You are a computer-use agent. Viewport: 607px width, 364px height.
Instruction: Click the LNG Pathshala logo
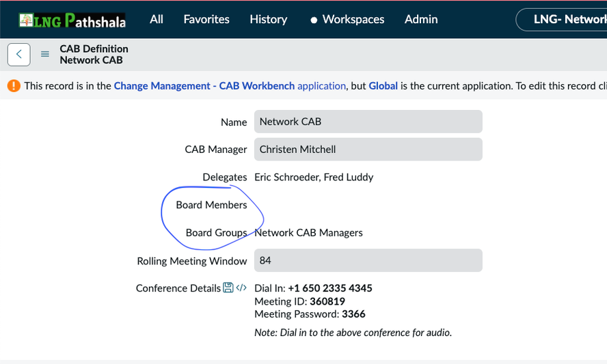coord(72,20)
